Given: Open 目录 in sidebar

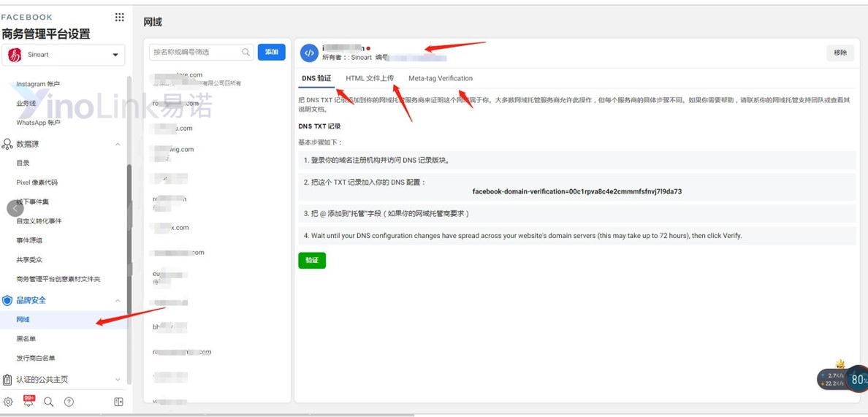Looking at the screenshot, I should tap(23, 163).
